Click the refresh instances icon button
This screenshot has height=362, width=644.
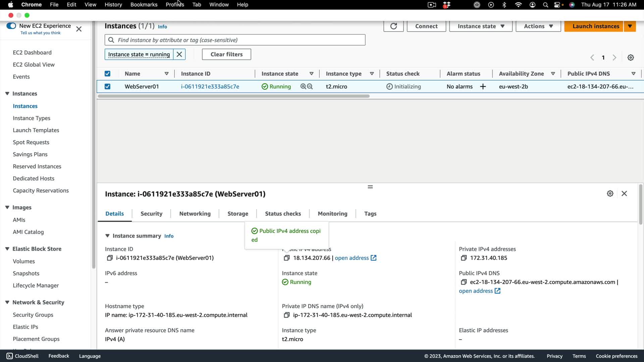coord(393,26)
